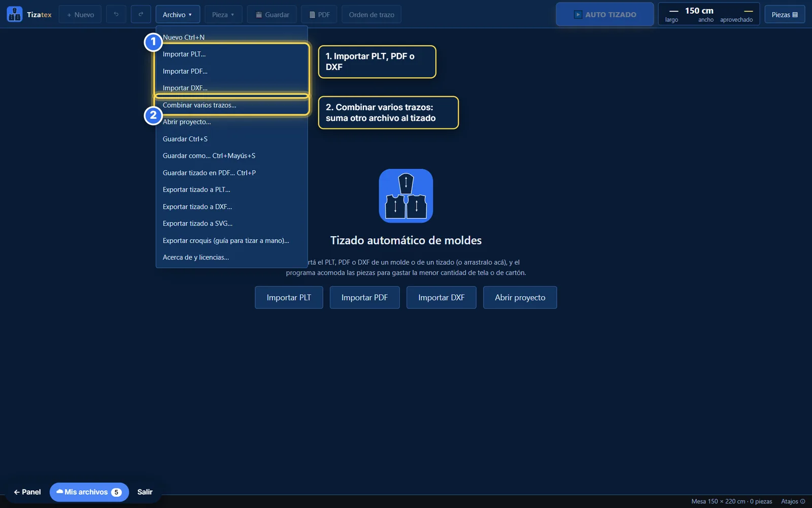The height and width of the screenshot is (508, 812).
Task: Click Salir to log out
Action: (x=145, y=492)
